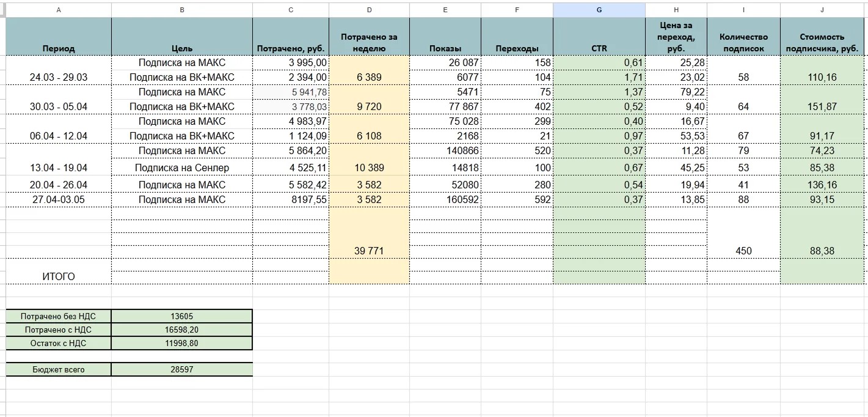Click the 'Остаток с НДС' label
Screen dimensions: 868x417
click(x=59, y=343)
